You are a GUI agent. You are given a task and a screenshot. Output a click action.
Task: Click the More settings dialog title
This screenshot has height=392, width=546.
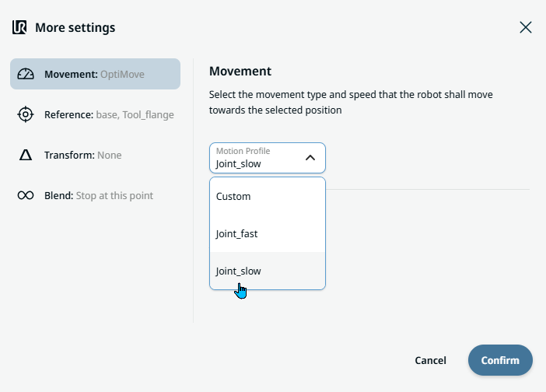(x=75, y=28)
